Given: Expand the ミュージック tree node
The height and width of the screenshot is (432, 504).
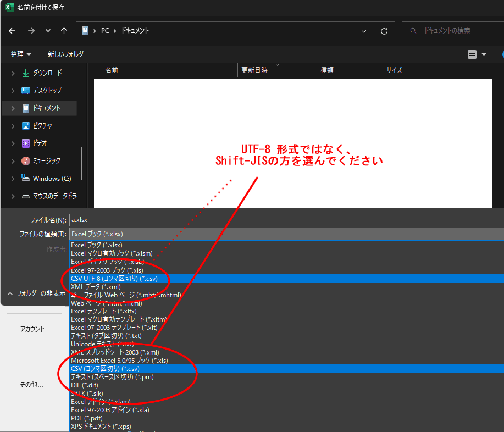Looking at the screenshot, I should [13, 161].
